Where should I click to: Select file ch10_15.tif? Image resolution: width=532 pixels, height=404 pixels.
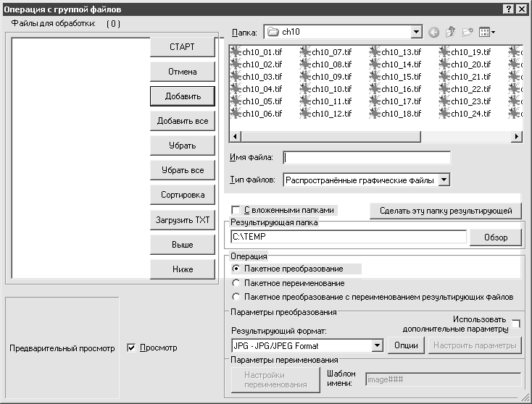pos(401,77)
